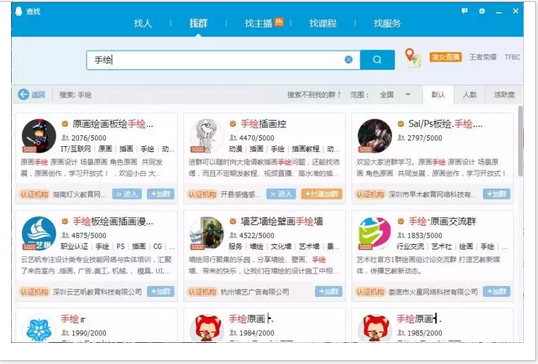Click member count 1853/5000
This screenshot has width=538, height=364.
(424, 235)
